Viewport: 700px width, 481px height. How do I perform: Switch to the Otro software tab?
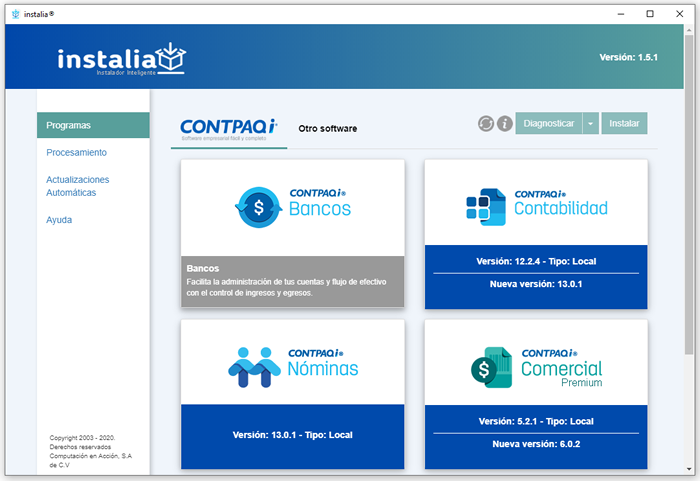click(328, 129)
